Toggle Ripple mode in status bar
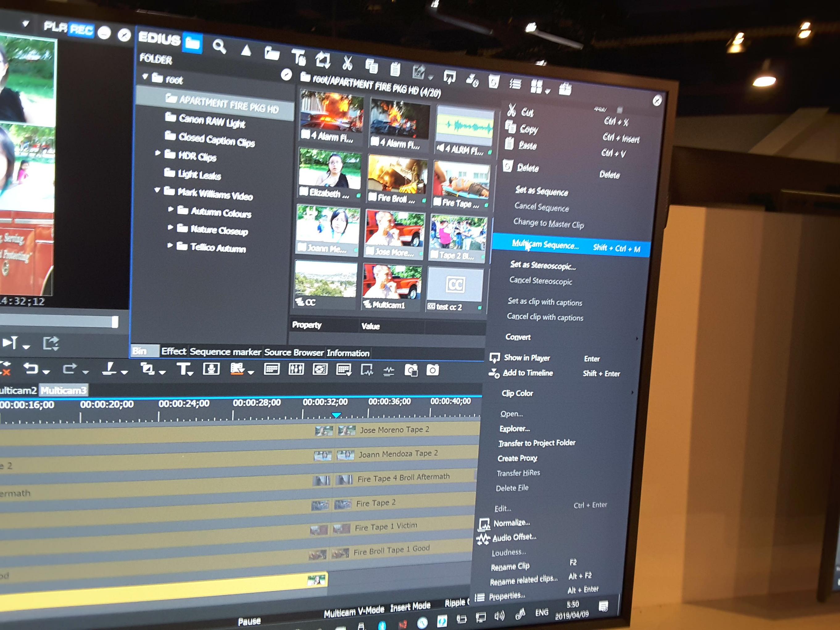 457,603
